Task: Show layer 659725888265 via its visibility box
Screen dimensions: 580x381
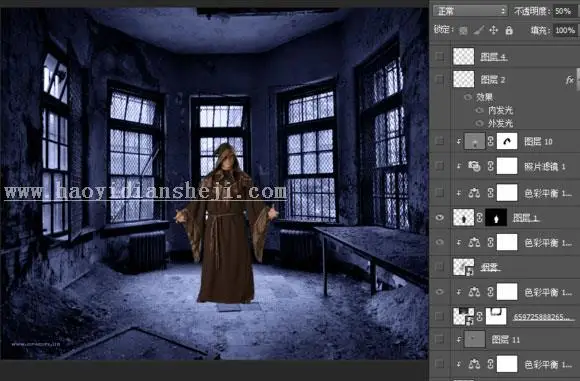Action: [439, 317]
